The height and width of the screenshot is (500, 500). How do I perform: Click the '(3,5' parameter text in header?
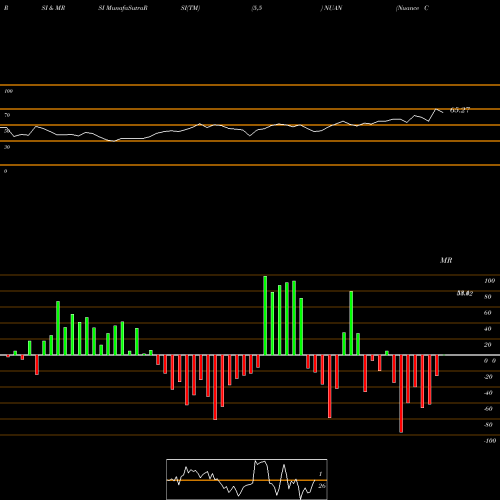(x=257, y=8)
